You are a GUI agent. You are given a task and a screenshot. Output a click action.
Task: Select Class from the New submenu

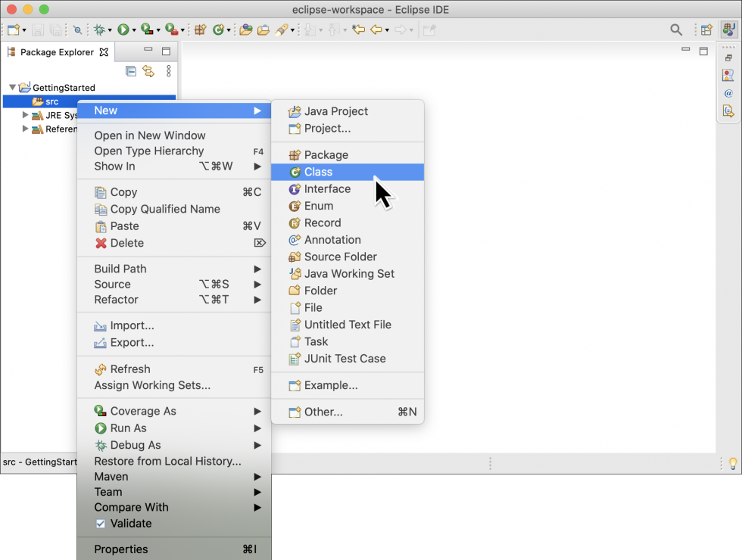tap(318, 172)
